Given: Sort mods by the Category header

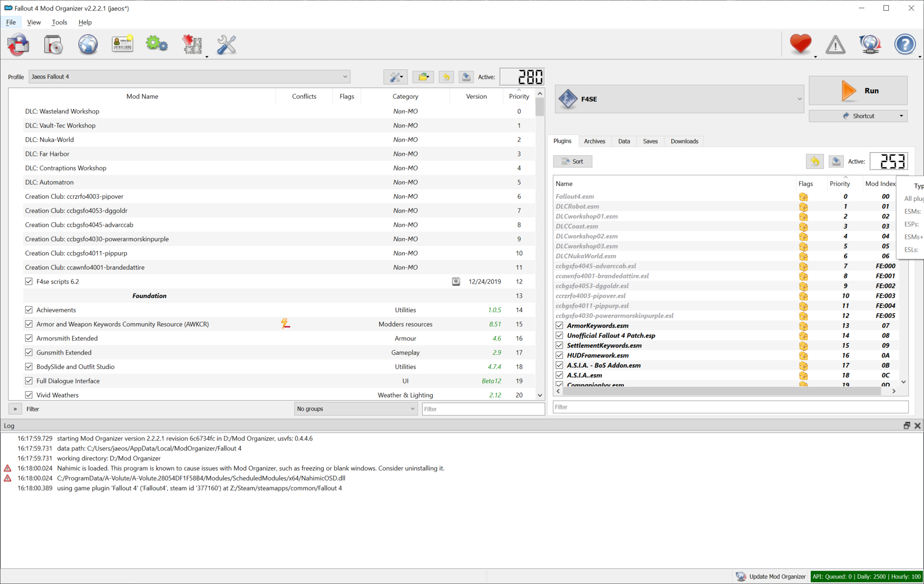Looking at the screenshot, I should click(x=405, y=96).
